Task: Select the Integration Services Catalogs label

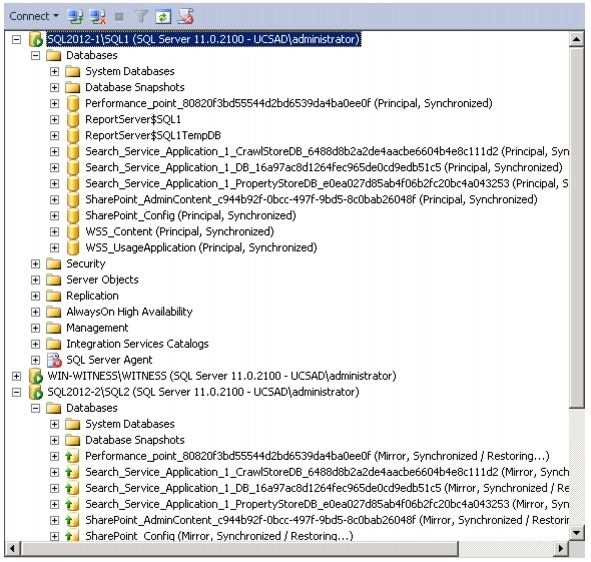Action: coord(137,344)
